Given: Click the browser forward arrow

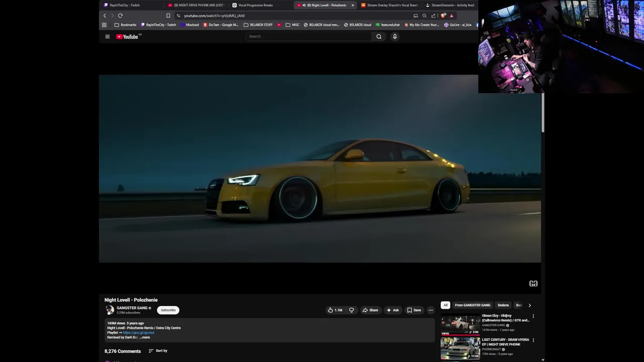Looking at the screenshot, I should pyautogui.click(x=112, y=16).
